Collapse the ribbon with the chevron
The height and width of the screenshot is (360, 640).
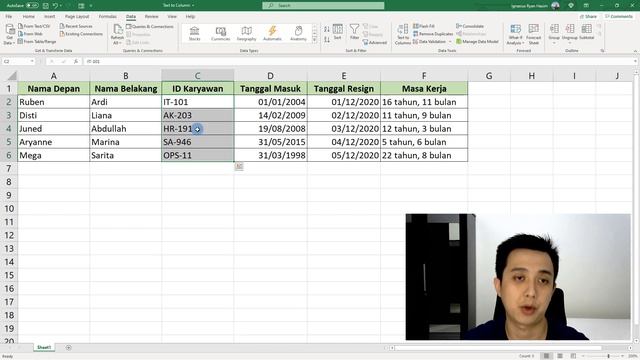pos(635,51)
